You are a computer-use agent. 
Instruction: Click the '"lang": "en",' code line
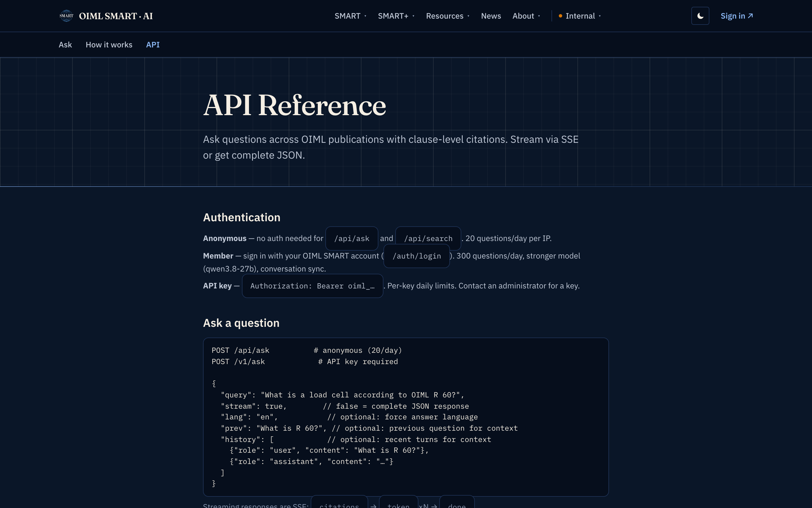349,417
